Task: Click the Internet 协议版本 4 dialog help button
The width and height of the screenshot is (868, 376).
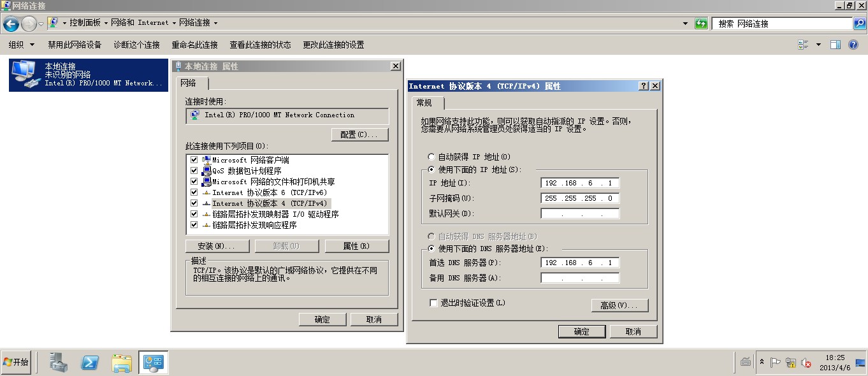Action: click(x=644, y=86)
